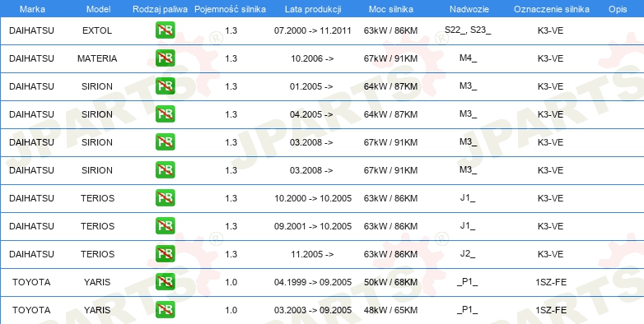Select the Moc silnika column header
The width and height of the screenshot is (644, 324).
pos(391,9)
